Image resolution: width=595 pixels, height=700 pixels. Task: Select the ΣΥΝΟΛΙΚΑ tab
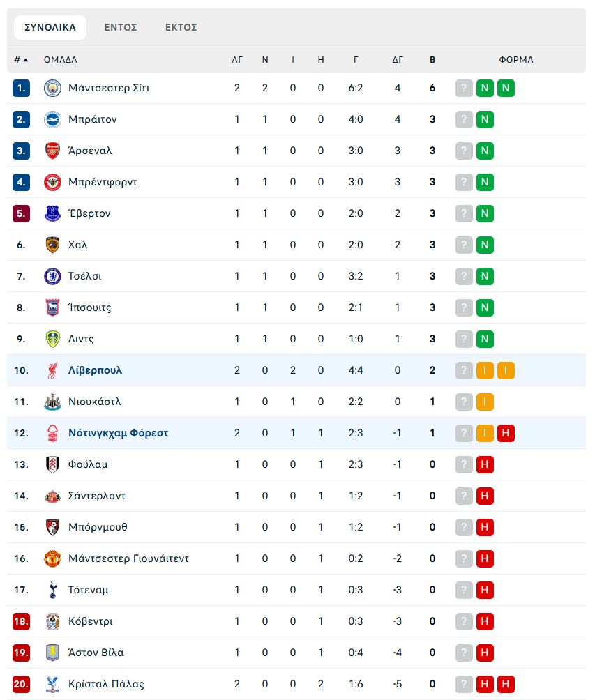(x=50, y=27)
